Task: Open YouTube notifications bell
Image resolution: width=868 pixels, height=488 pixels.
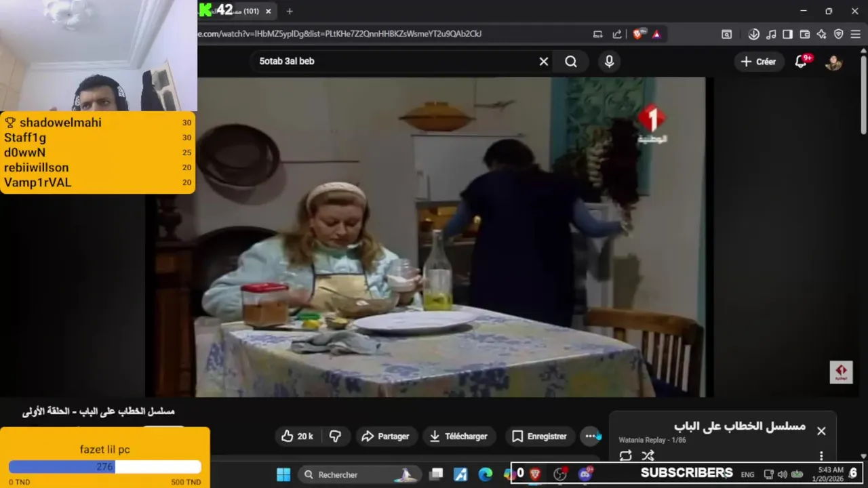Action: (802, 62)
